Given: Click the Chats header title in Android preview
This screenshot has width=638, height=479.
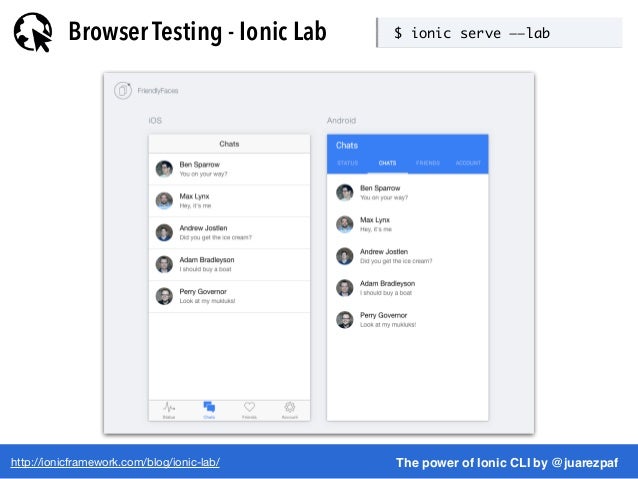Looking at the screenshot, I should [x=347, y=145].
